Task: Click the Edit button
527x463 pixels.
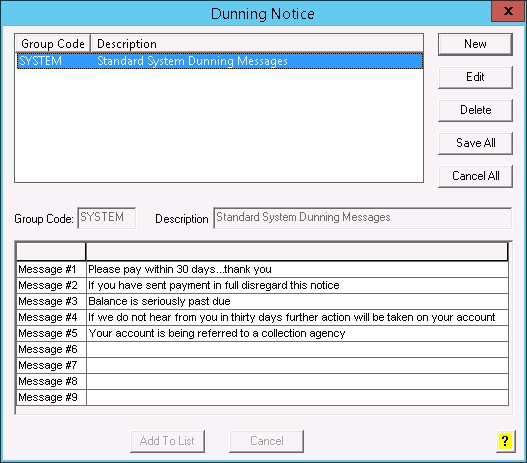Action: coord(475,77)
